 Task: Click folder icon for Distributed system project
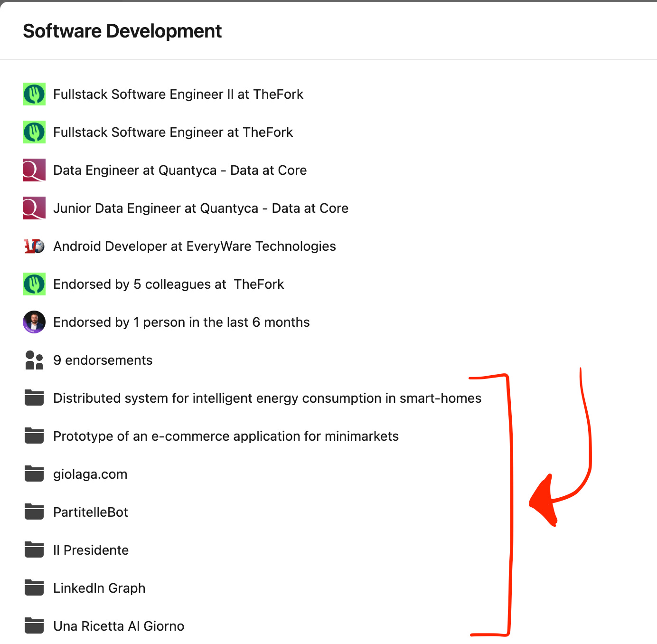[34, 398]
